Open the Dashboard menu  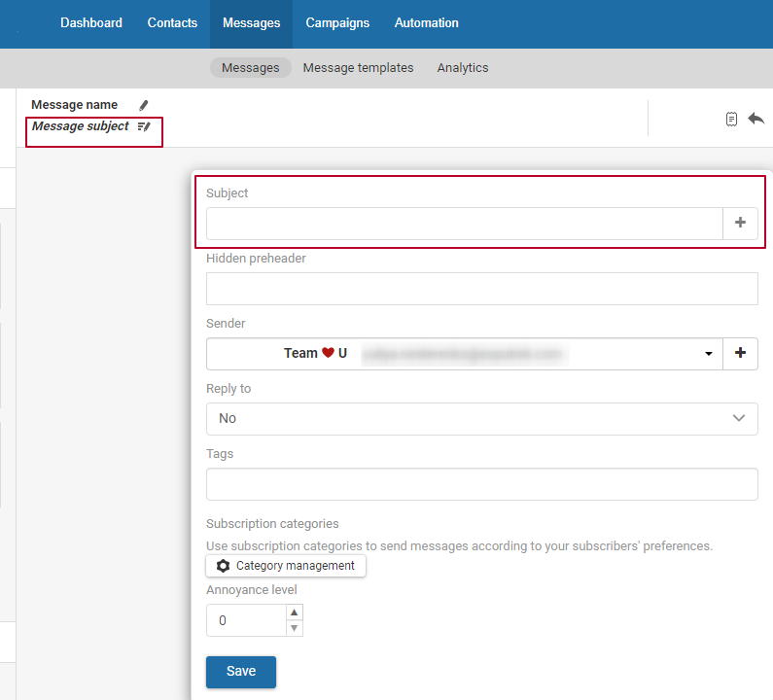[91, 23]
